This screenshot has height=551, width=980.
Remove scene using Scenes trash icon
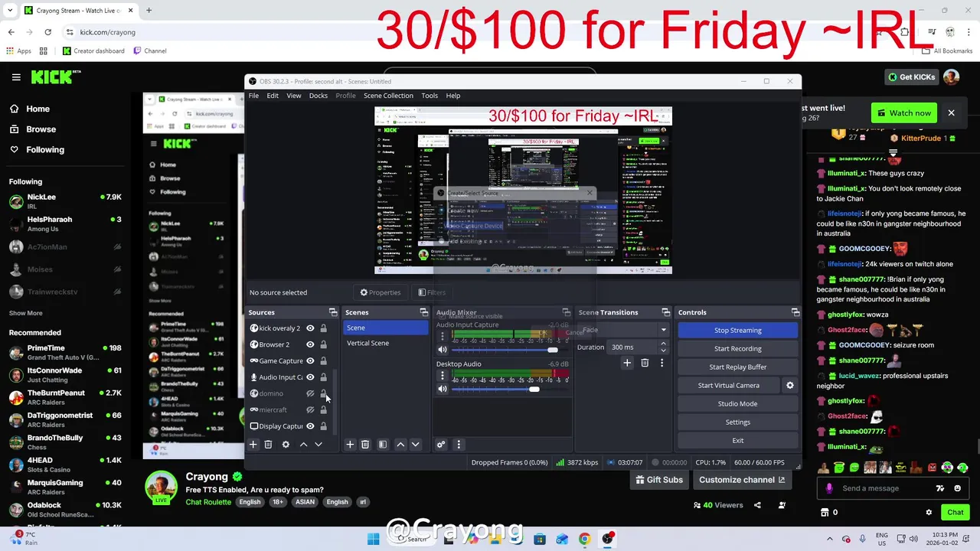pos(365,444)
